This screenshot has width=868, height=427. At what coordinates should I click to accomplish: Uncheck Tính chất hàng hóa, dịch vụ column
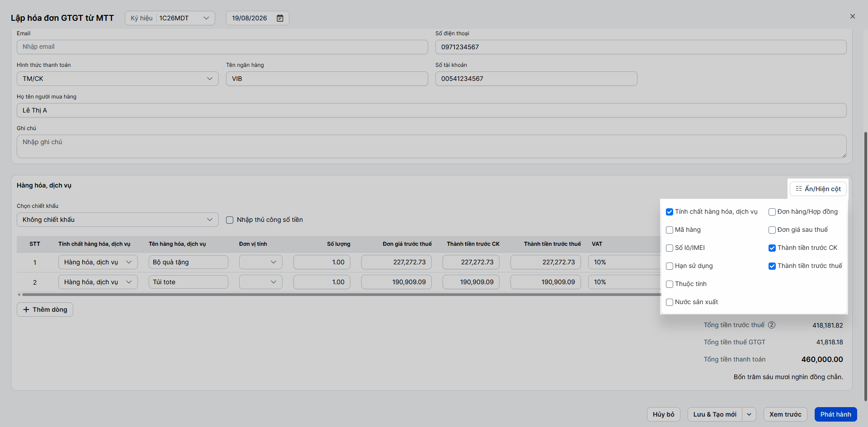pos(670,212)
